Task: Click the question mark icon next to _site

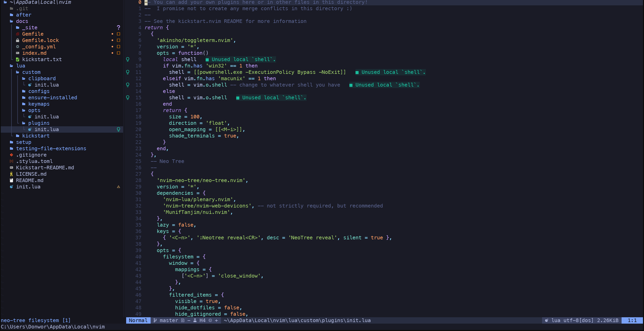Action: pos(118,27)
